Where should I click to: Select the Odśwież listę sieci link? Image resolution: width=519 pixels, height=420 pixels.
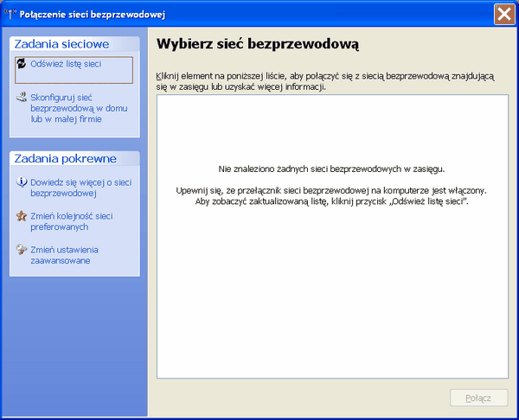(x=67, y=64)
